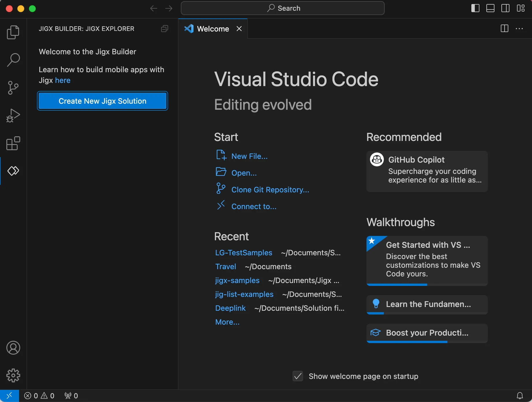
Task: Select the Jigx Builder activity bar icon
Action: [x=13, y=171]
